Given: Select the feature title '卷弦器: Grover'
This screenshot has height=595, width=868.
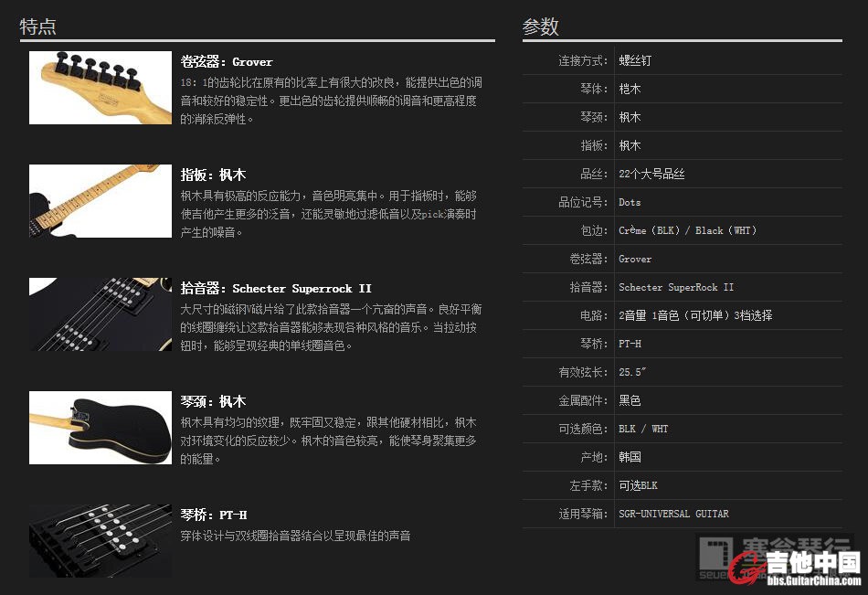Looking at the screenshot, I should pyautogui.click(x=227, y=61).
